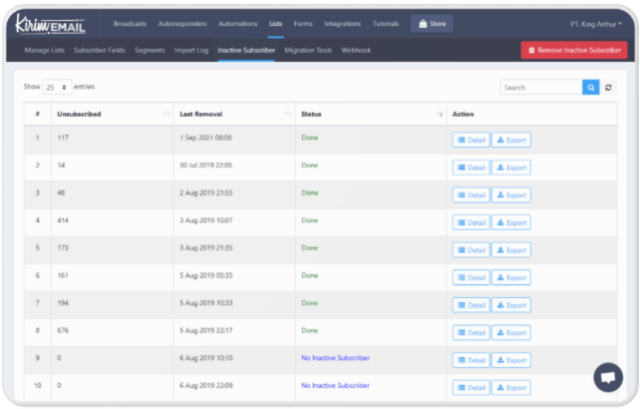This screenshot has height=409, width=640.
Task: Open the PT. King Arthur account dropdown
Action: (596, 23)
